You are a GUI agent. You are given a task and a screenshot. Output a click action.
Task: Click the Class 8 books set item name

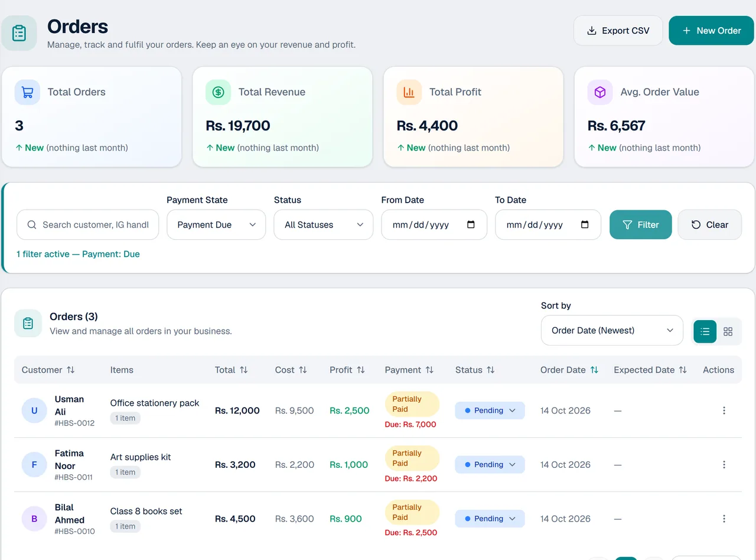[146, 511]
